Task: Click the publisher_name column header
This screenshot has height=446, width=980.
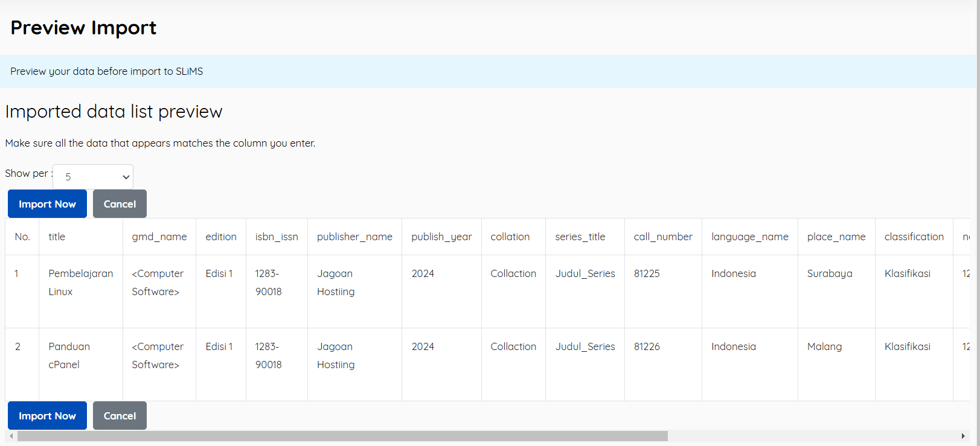Action: coord(354,237)
